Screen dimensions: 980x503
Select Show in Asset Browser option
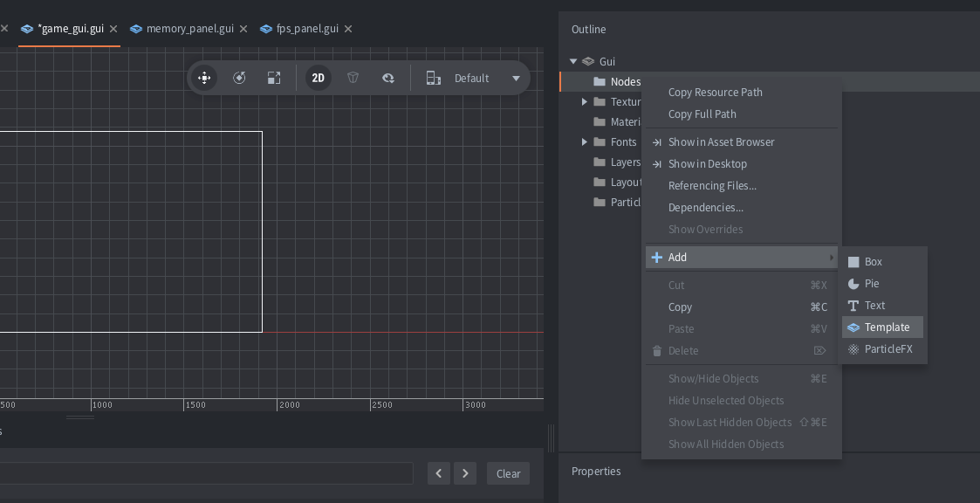[x=721, y=142]
